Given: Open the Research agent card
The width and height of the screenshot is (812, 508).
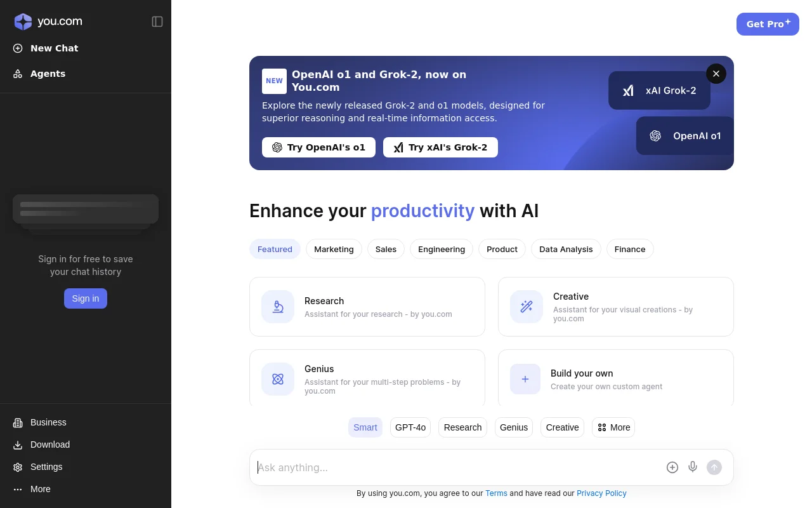Looking at the screenshot, I should [x=367, y=307].
